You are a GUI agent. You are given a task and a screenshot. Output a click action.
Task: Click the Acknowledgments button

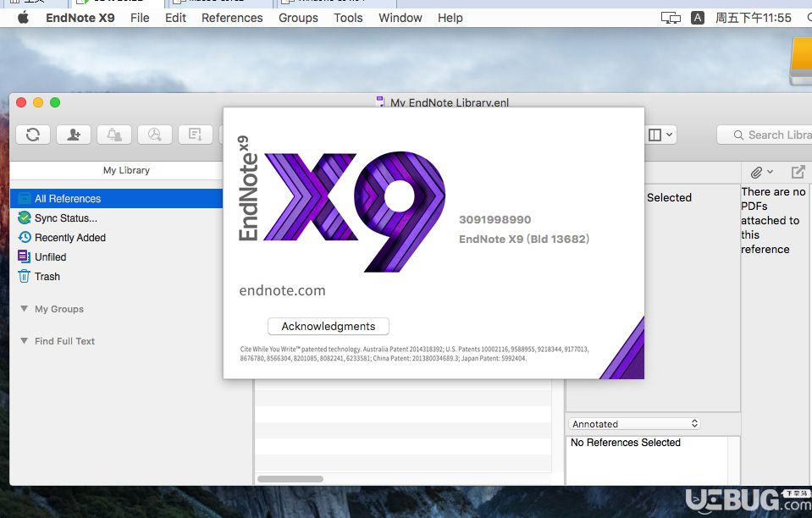329,326
